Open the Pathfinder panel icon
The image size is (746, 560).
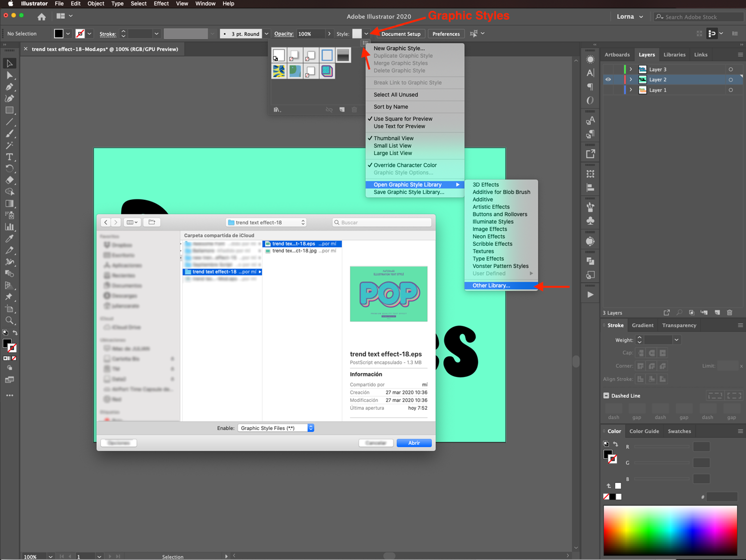(590, 261)
